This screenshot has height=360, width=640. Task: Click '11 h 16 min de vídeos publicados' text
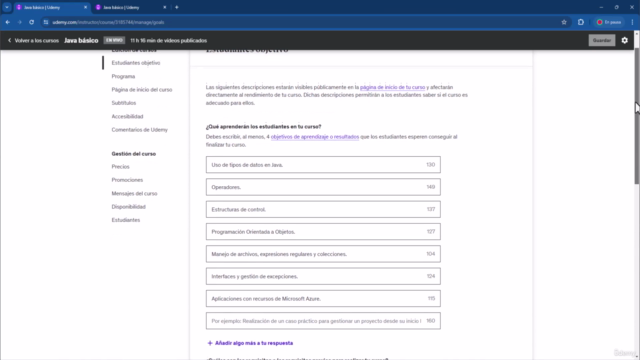coord(169,40)
